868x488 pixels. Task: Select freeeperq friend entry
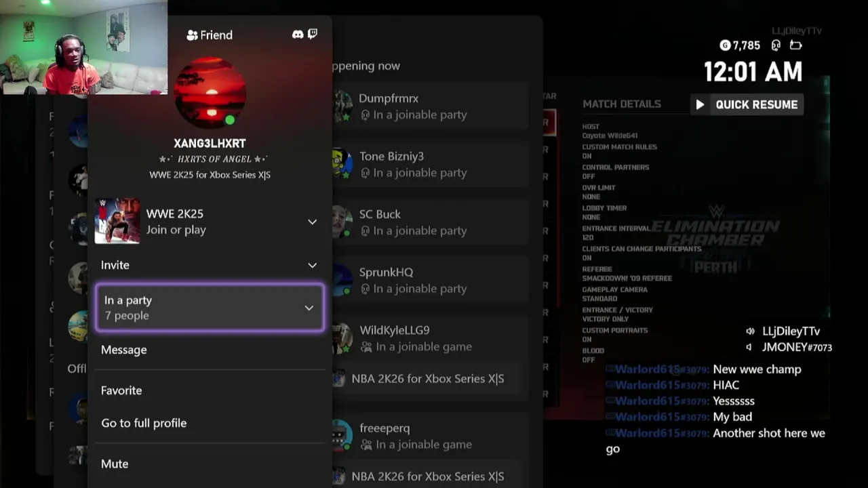(x=430, y=436)
